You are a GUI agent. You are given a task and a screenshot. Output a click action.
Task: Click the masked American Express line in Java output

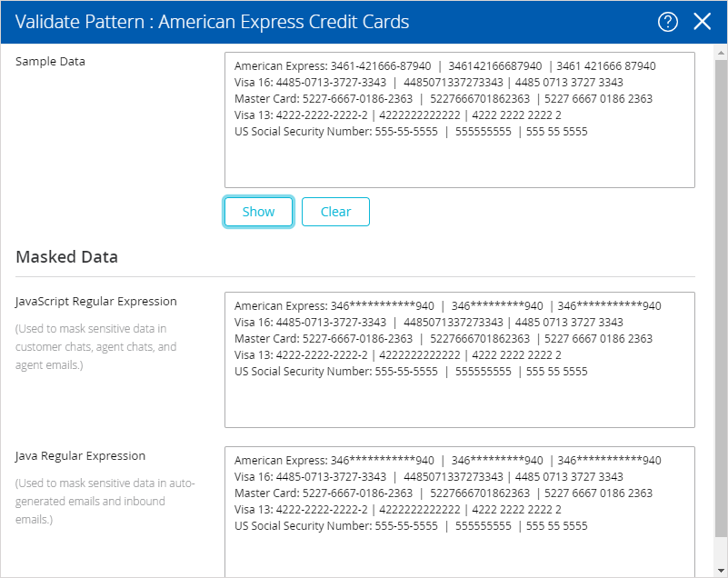(447, 461)
